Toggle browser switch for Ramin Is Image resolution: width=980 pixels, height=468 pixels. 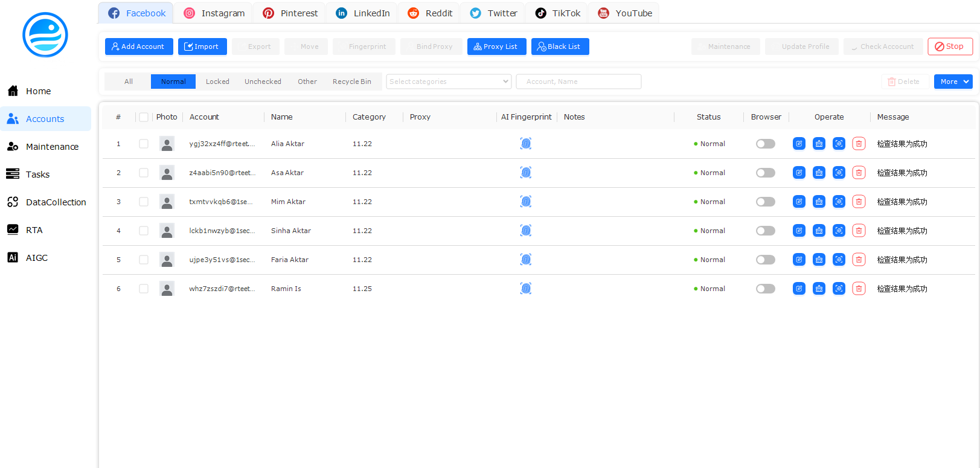[766, 289]
